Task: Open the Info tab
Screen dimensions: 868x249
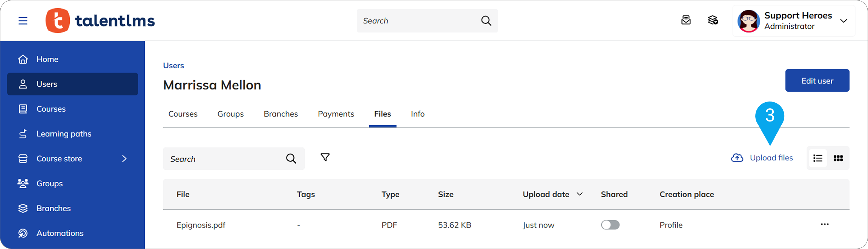Action: pyautogui.click(x=417, y=114)
